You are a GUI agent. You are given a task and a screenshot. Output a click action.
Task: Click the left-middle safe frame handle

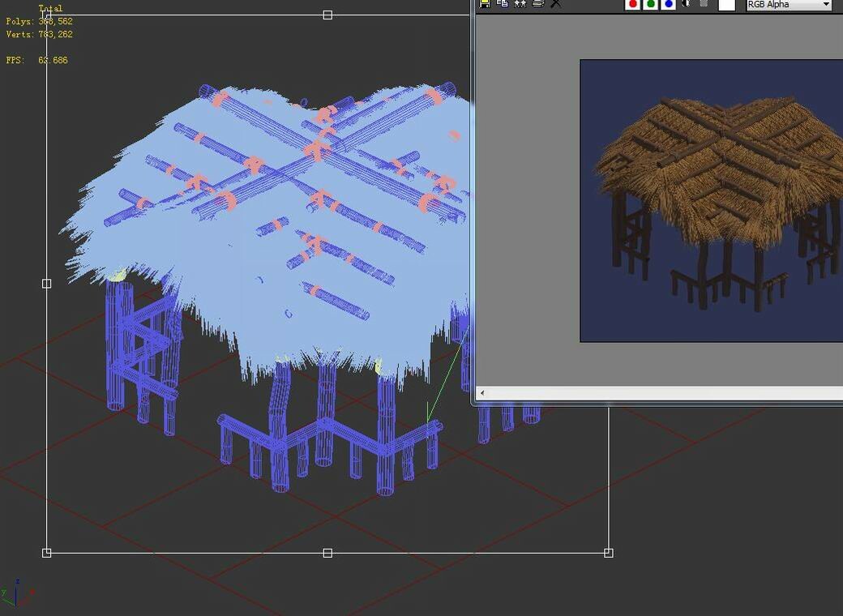pyautogui.click(x=47, y=283)
